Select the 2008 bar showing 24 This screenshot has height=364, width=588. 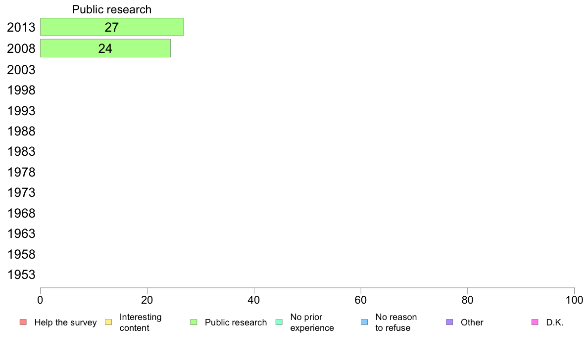coord(105,48)
